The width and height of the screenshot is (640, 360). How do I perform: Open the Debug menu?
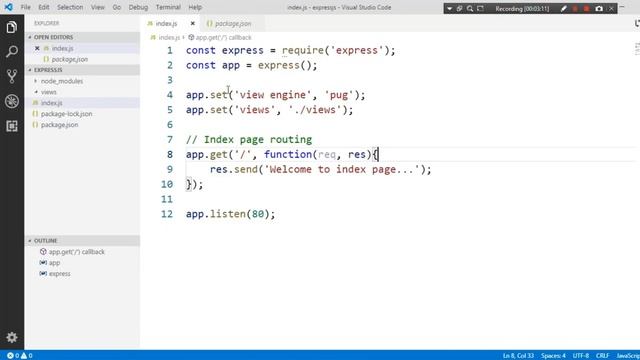tap(138, 7)
